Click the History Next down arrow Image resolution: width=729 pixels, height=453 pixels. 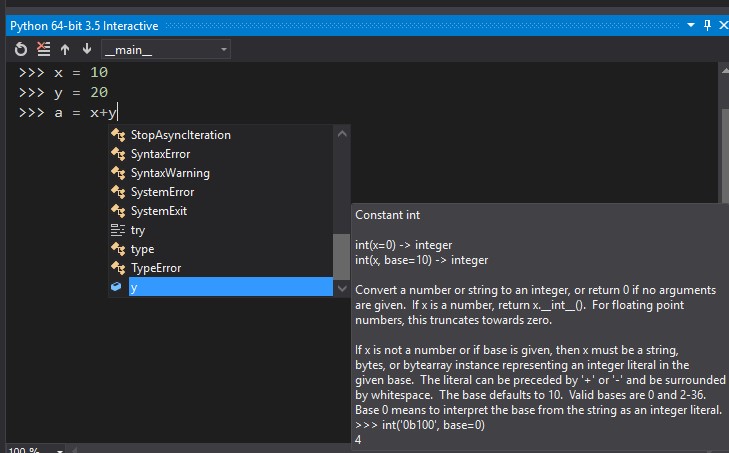click(86, 49)
